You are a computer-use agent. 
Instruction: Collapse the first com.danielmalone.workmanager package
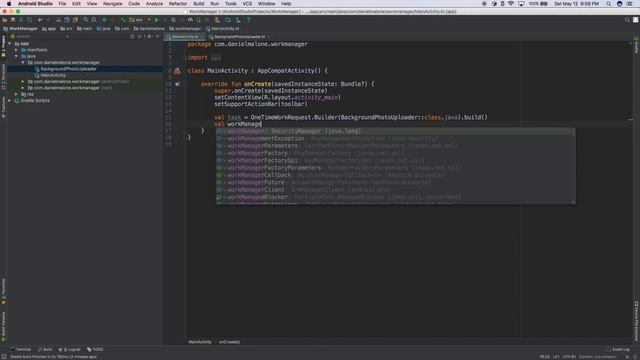tap(23, 62)
